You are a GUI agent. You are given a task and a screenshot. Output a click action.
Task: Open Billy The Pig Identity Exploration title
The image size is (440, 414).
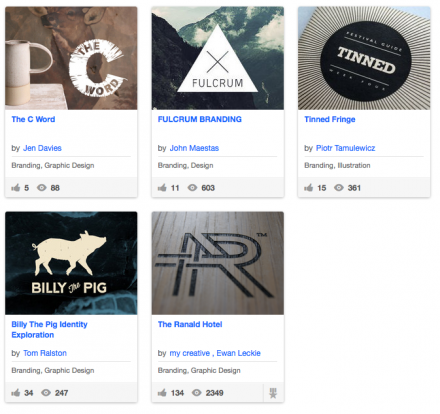click(49, 330)
